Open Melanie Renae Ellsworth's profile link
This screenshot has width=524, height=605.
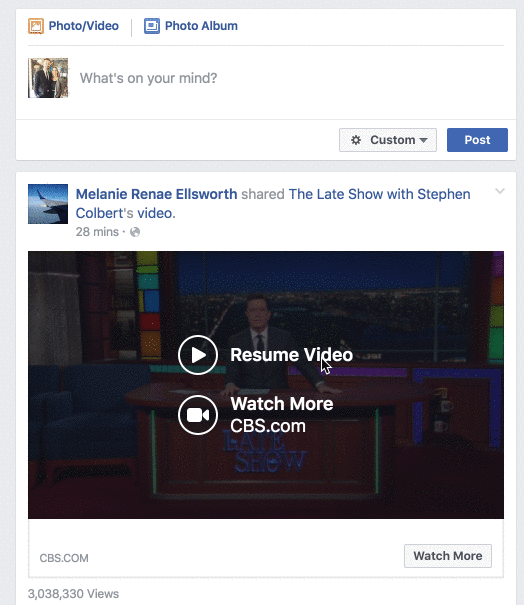tap(156, 194)
